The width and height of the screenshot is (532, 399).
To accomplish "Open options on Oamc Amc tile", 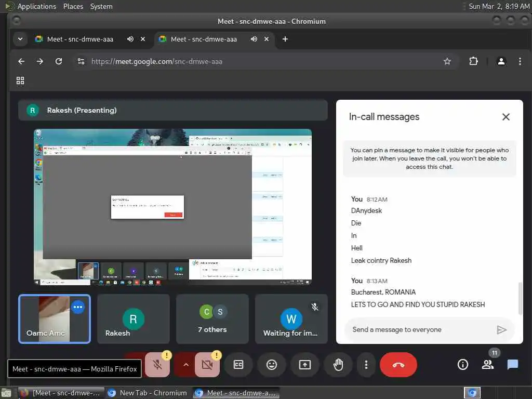I will [x=78, y=307].
